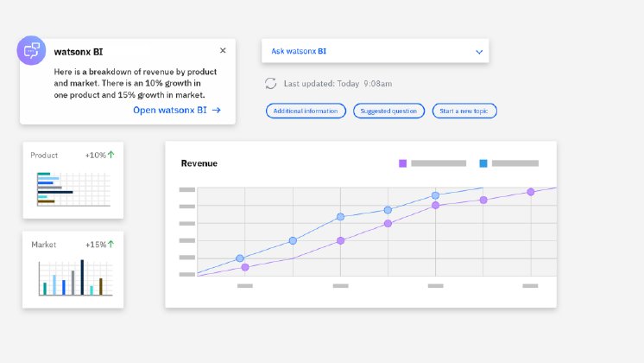644x363 pixels.
Task: Open the Product bar chart card
Action: pos(73,180)
